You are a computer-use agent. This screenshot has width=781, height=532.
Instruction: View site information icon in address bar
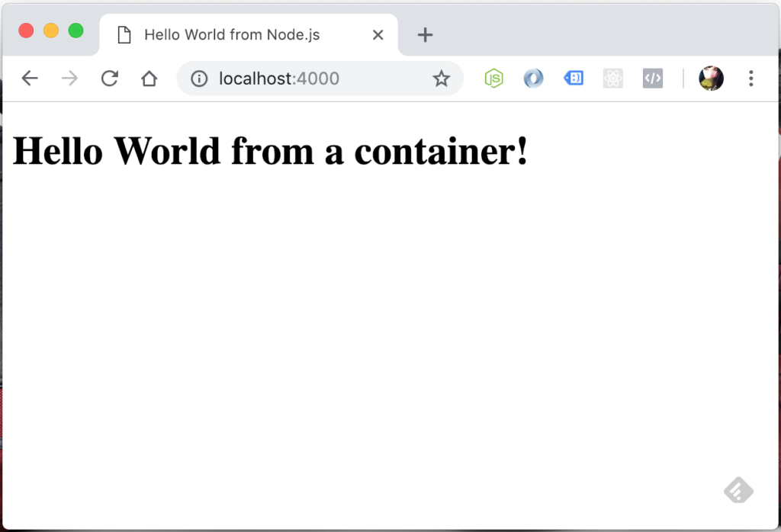coord(199,79)
